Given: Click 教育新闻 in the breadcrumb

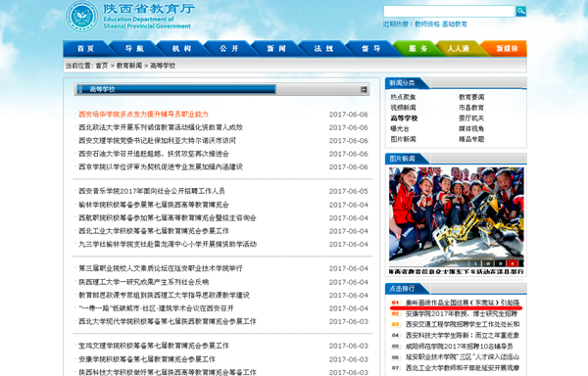Looking at the screenshot, I should [129, 66].
